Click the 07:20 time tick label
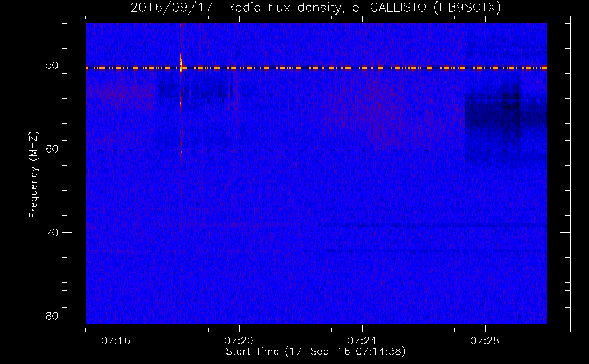Viewport: 589px width, 364px height. point(239,341)
